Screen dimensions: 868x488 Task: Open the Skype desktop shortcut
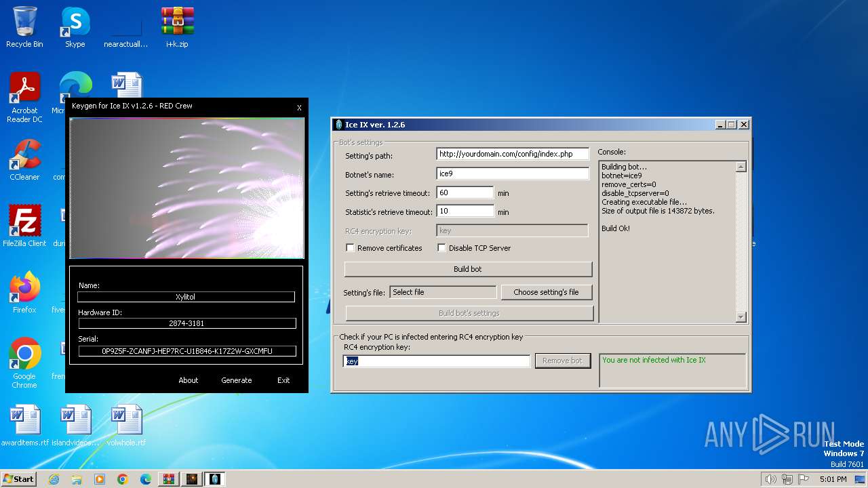(75, 27)
